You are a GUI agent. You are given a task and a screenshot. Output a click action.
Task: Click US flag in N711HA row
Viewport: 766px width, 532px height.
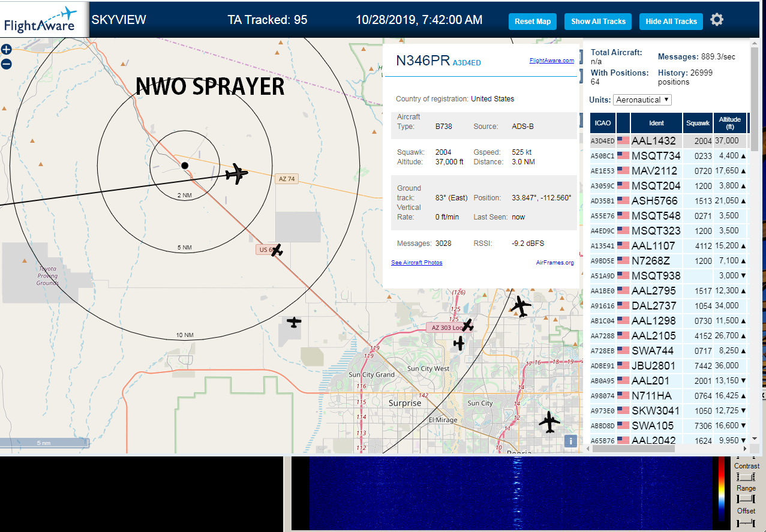(623, 396)
